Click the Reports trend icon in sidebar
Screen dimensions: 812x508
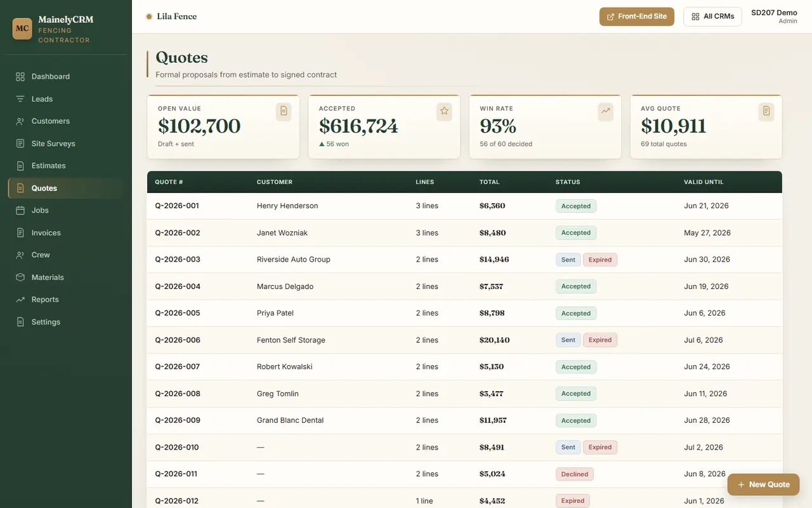point(20,300)
